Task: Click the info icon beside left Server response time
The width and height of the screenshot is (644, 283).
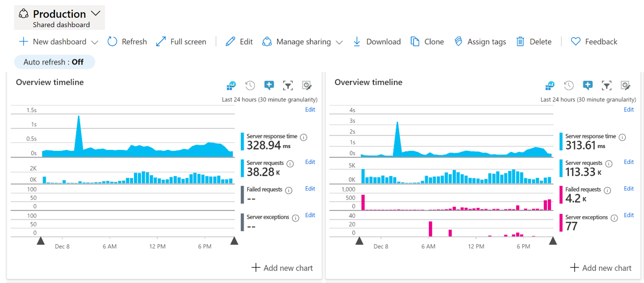Action: pyautogui.click(x=304, y=137)
